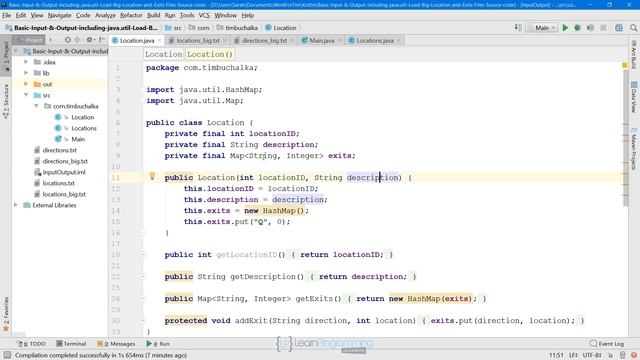The image size is (640, 360).
Task: Click the Location() method breadcrumb above editor
Action: pyautogui.click(x=210, y=54)
